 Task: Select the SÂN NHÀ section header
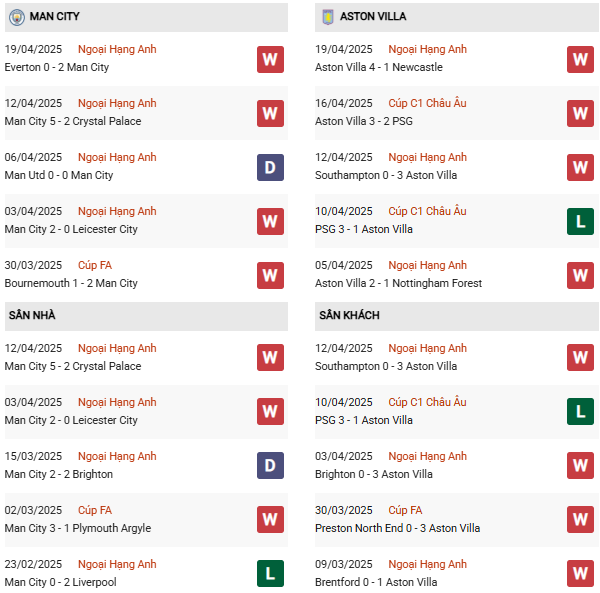pos(32,315)
